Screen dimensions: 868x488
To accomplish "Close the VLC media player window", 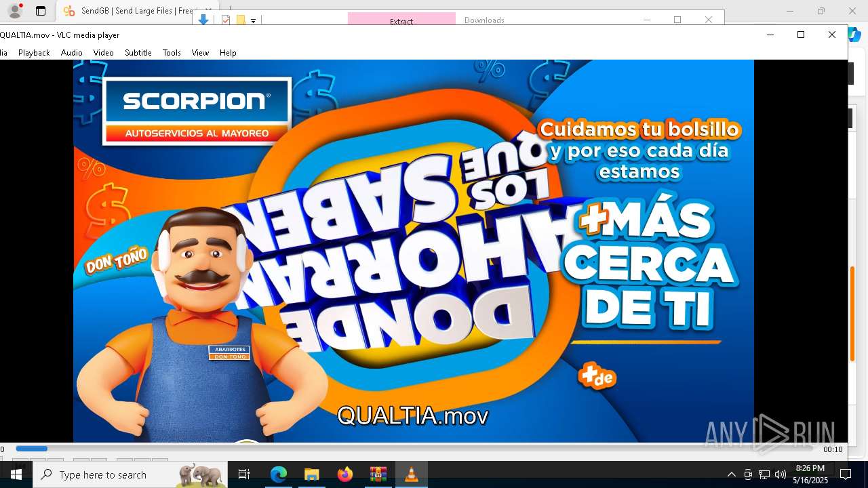I will (832, 35).
